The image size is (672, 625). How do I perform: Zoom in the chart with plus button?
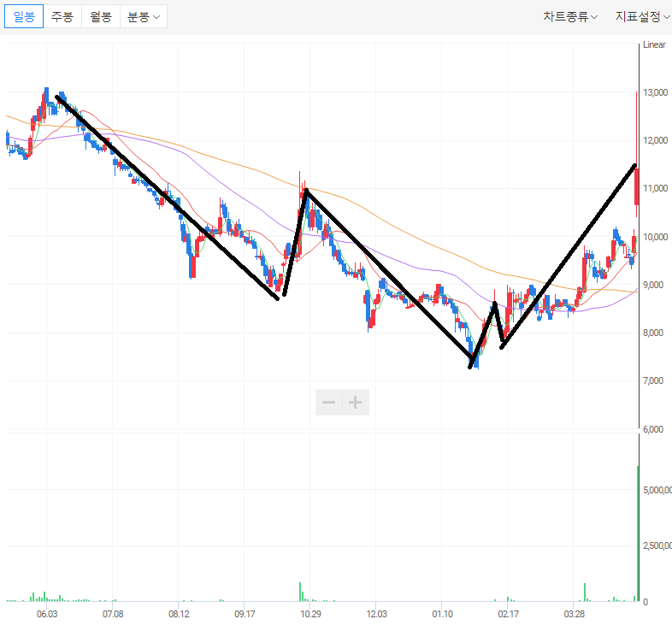pyautogui.click(x=356, y=402)
